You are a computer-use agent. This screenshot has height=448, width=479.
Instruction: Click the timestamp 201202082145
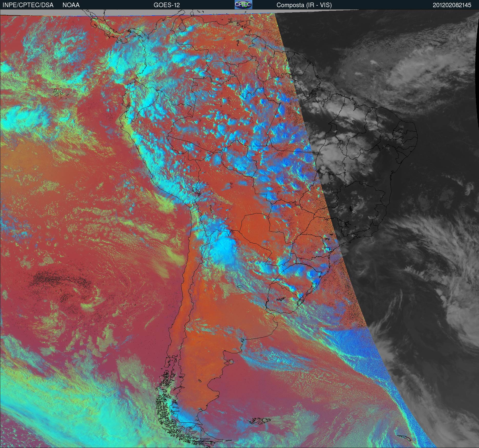click(452, 5)
